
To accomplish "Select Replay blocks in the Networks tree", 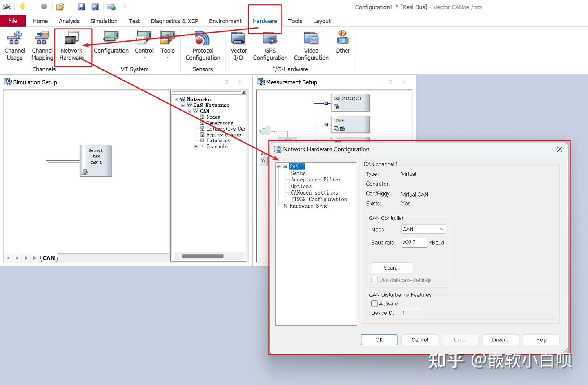I will coord(224,135).
